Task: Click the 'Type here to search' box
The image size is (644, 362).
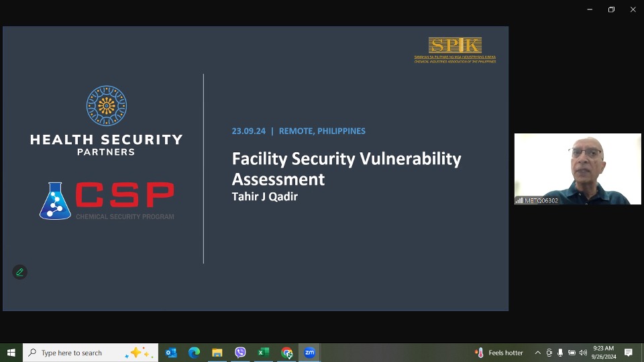Action: click(91, 353)
